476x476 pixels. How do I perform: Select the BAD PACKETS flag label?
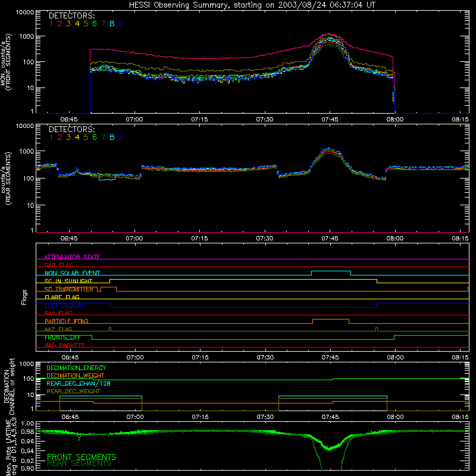(65, 345)
